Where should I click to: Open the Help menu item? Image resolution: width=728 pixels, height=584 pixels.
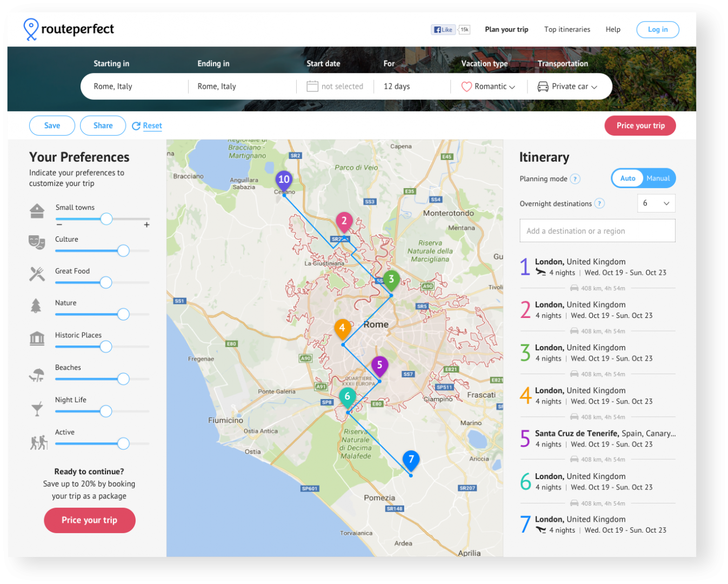tap(613, 30)
